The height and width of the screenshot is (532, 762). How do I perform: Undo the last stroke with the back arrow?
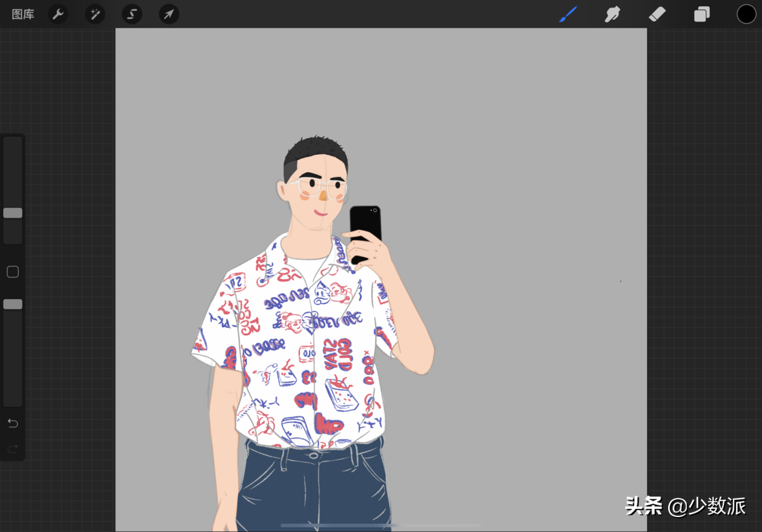(12, 422)
